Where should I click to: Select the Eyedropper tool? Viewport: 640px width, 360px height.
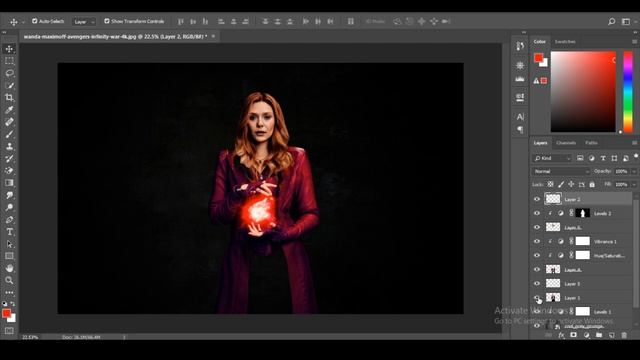pyautogui.click(x=9, y=110)
